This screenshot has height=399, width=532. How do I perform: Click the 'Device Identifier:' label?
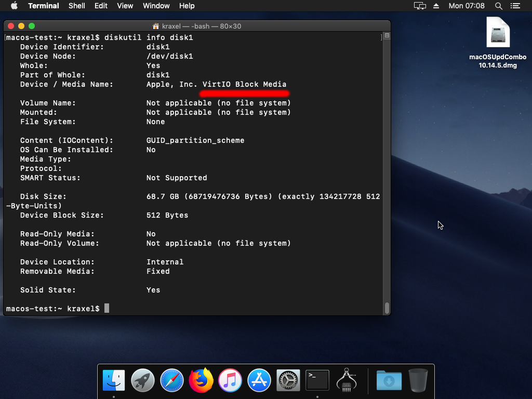62,47
